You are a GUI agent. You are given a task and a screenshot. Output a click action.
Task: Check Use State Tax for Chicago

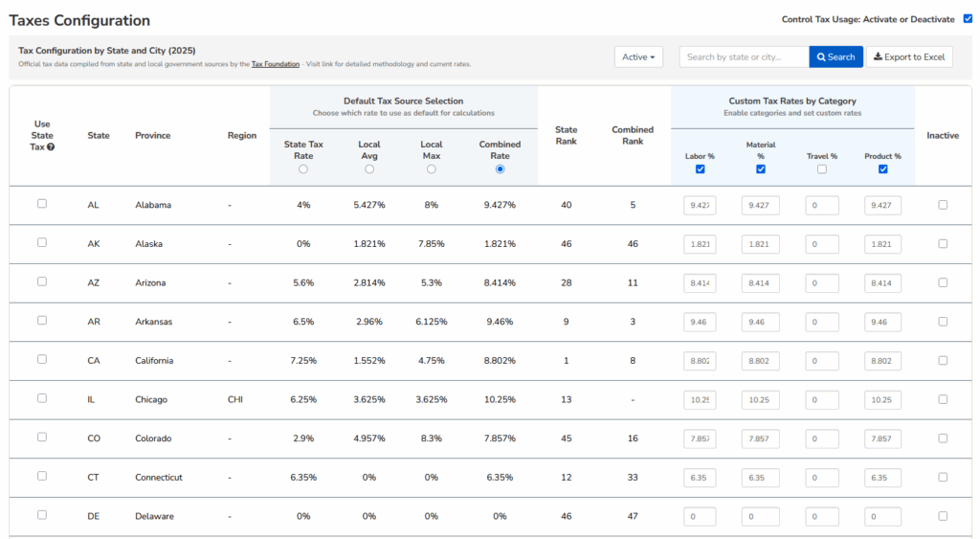[x=42, y=397]
